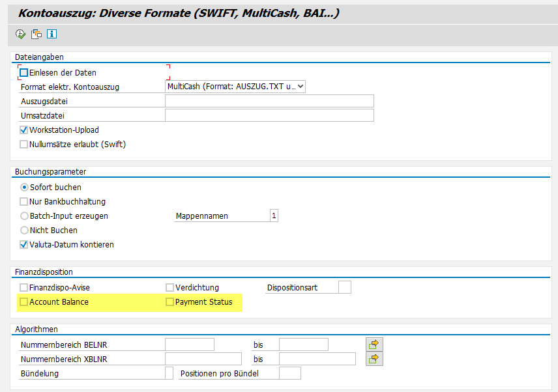This screenshot has height=392, width=558.
Task: Uncheck the Workstation-Upload checkbox
Action: pyautogui.click(x=24, y=130)
